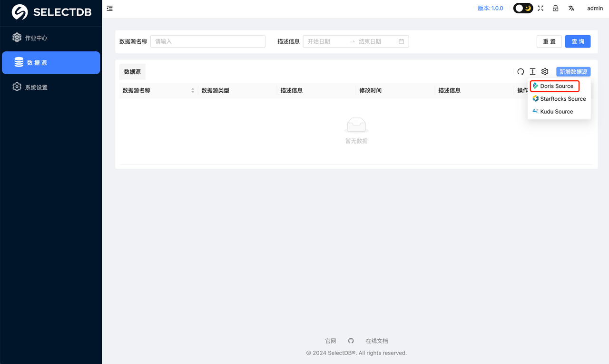The height and width of the screenshot is (364, 609).
Task: Open the 在线文档 footer link
Action: [377, 341]
